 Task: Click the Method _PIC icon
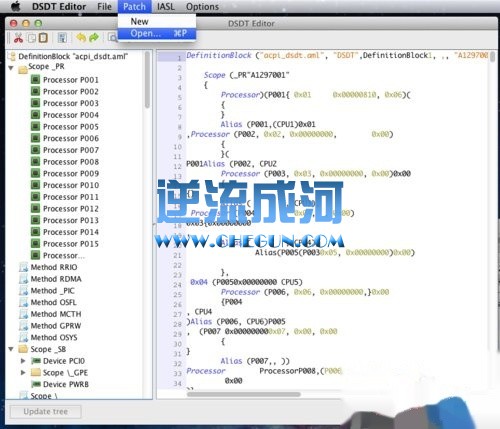23,291
